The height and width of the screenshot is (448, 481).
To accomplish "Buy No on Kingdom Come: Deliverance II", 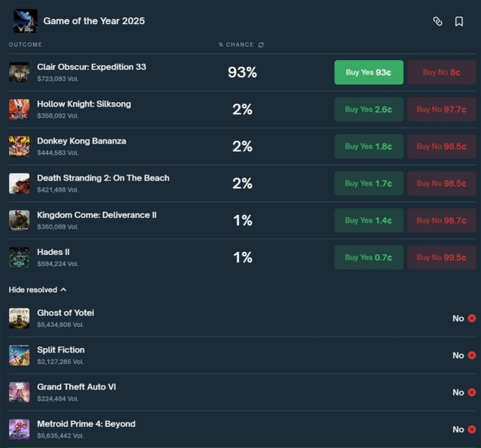I will 441,220.
